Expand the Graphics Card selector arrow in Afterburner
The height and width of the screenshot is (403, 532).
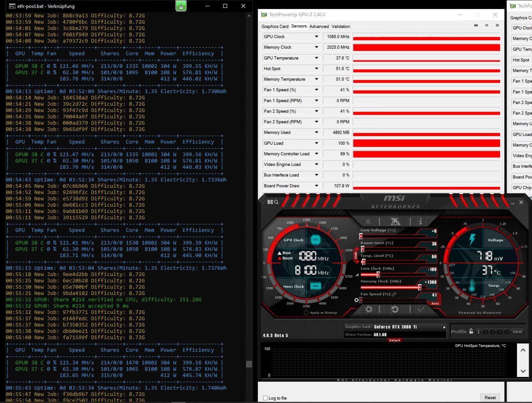(444, 327)
